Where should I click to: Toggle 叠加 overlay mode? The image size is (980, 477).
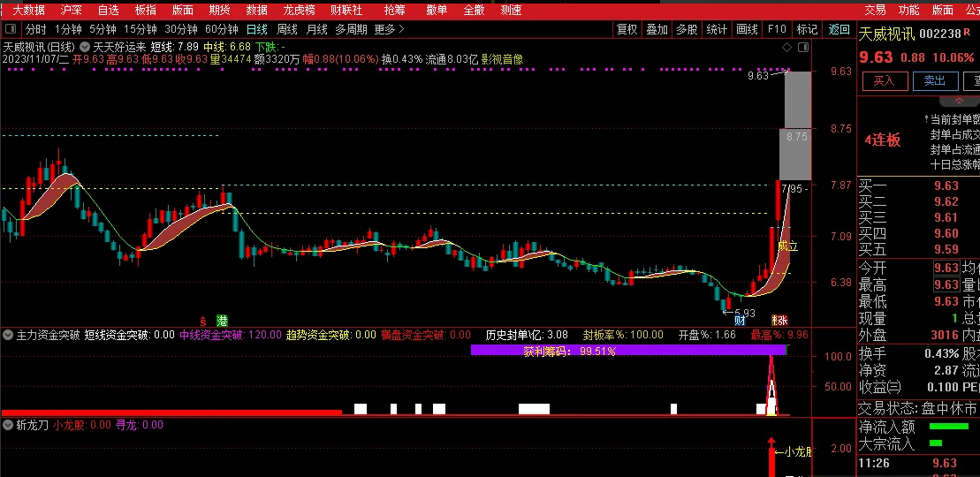pyautogui.click(x=657, y=29)
